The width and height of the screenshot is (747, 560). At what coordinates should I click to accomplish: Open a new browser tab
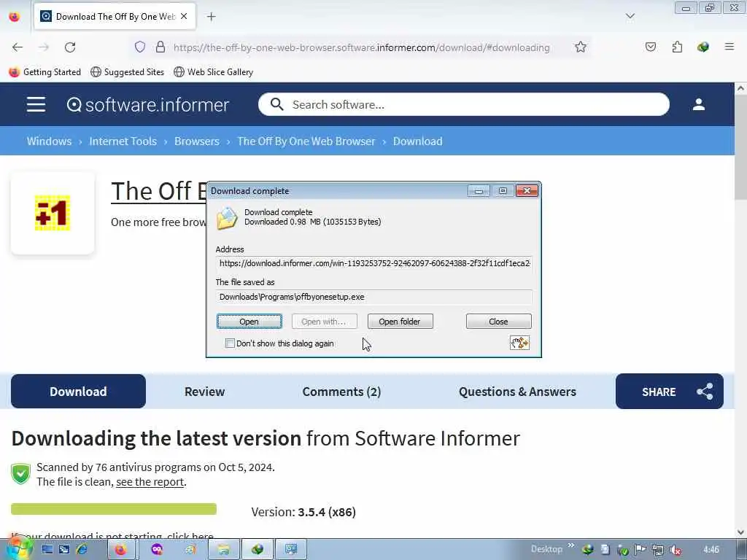(211, 17)
